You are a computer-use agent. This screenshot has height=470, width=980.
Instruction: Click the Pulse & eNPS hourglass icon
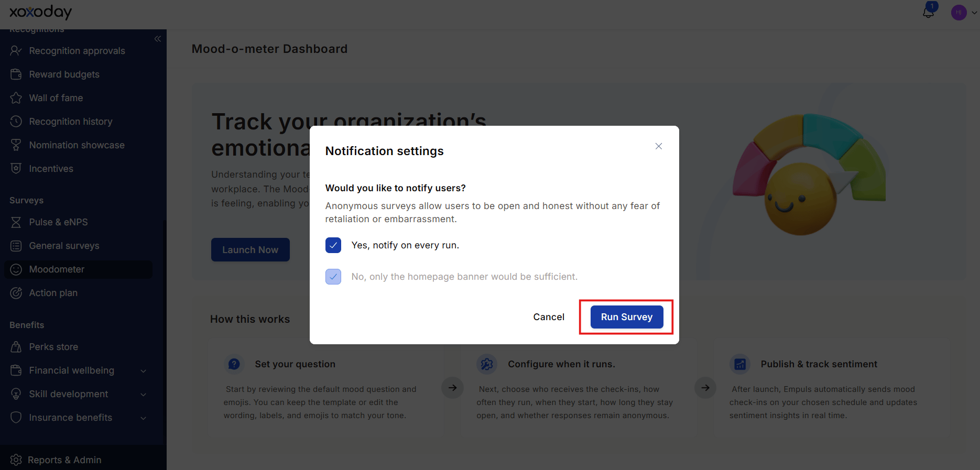click(16, 222)
